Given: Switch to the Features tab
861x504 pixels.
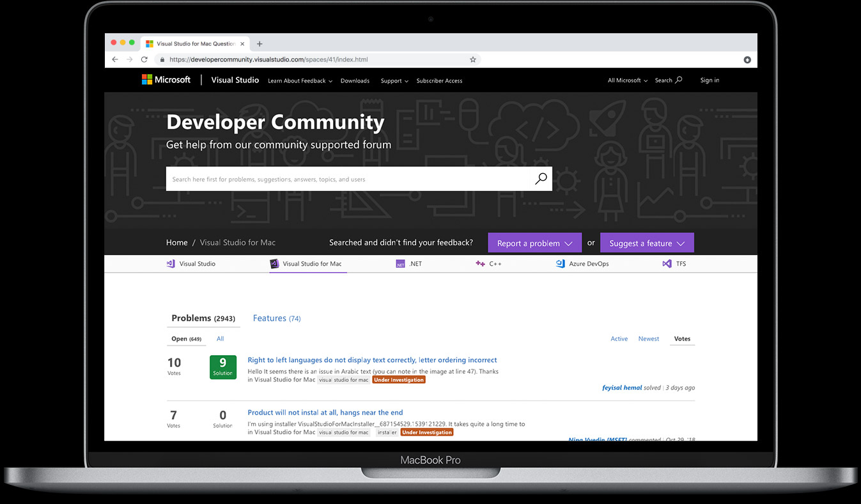Looking at the screenshot, I should coord(277,318).
